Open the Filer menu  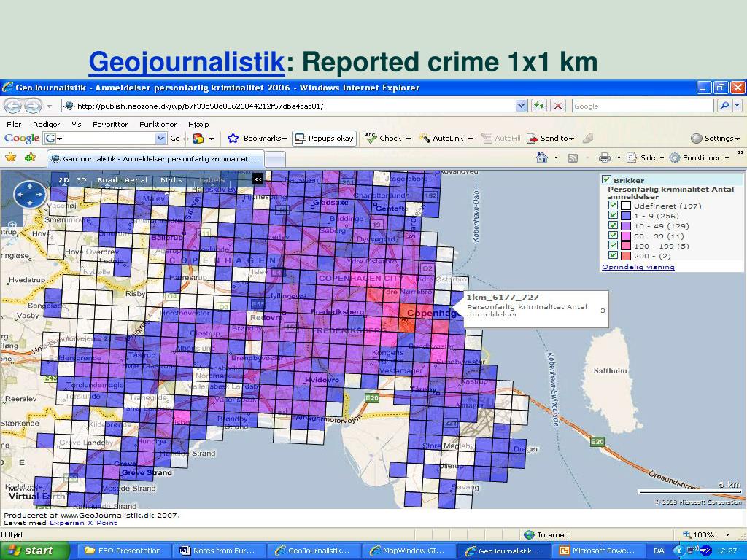coord(14,124)
